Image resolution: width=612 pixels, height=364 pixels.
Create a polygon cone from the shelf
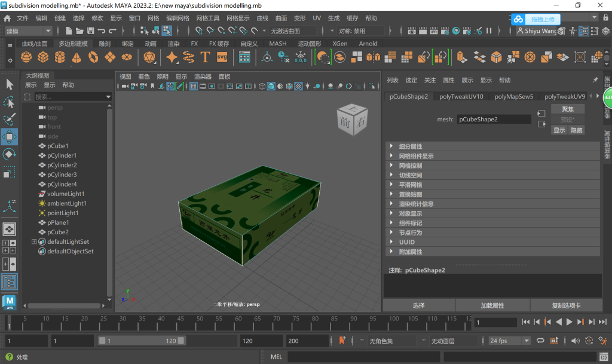[x=76, y=57]
